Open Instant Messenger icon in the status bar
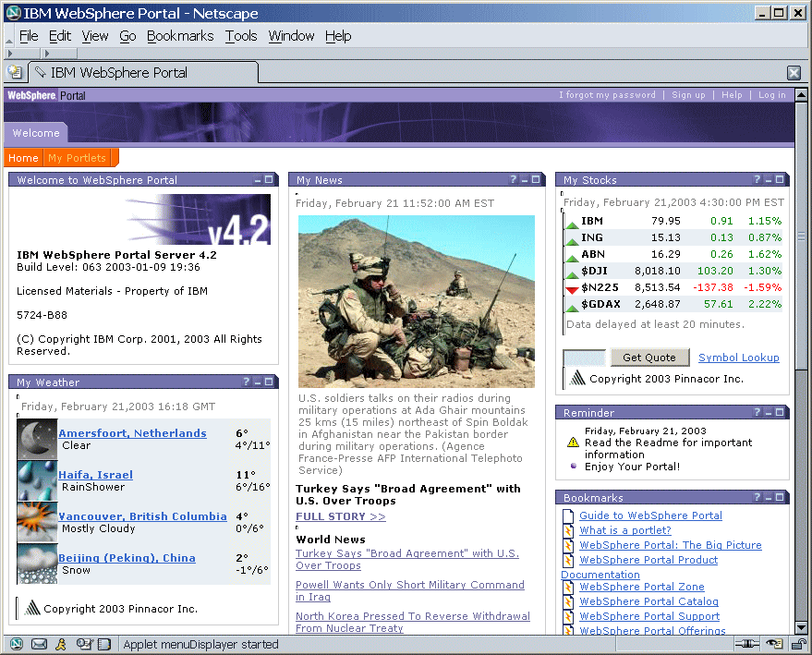812x655 pixels. point(61,644)
